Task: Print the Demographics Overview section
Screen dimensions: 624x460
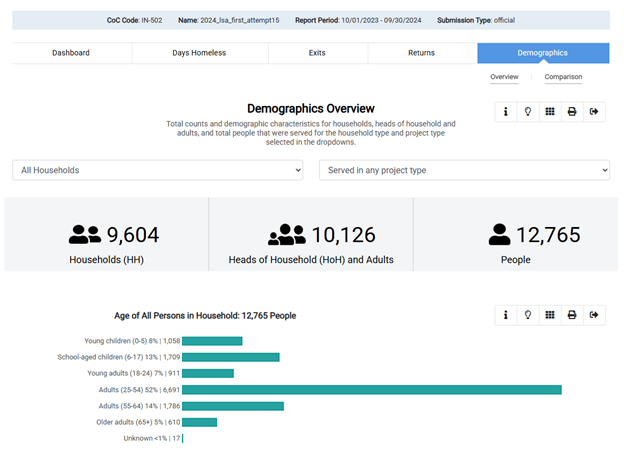Action: coord(572,112)
